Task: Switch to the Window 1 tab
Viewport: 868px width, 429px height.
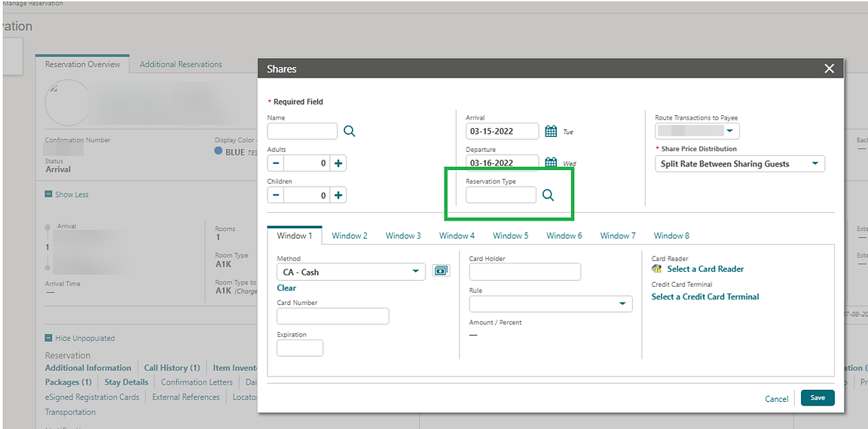Action: 295,236
